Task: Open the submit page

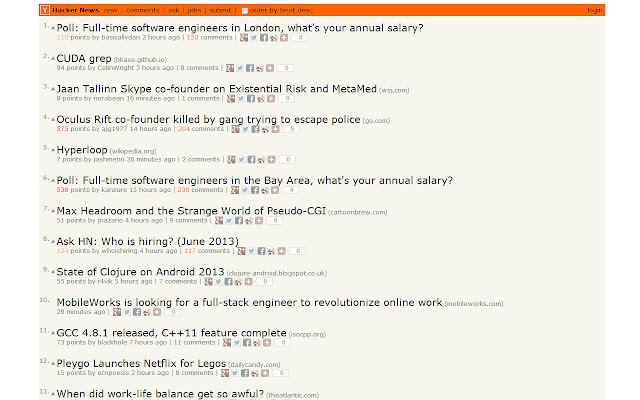Action: (x=220, y=10)
